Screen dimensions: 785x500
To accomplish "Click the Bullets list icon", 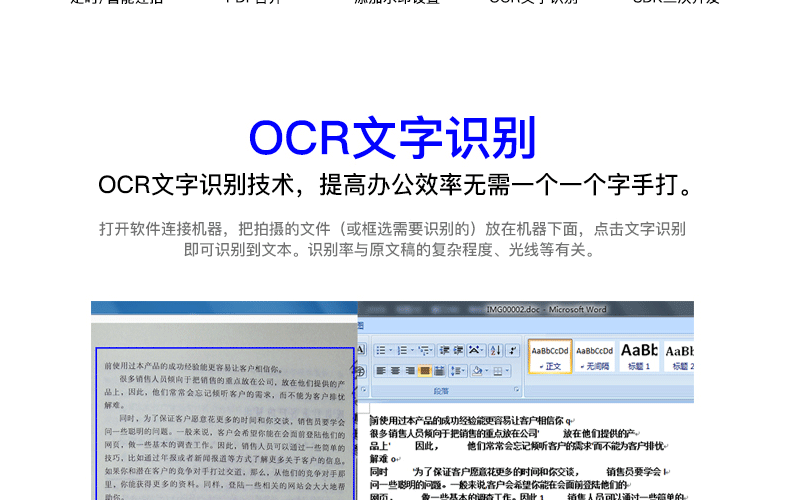I will click(x=381, y=350).
